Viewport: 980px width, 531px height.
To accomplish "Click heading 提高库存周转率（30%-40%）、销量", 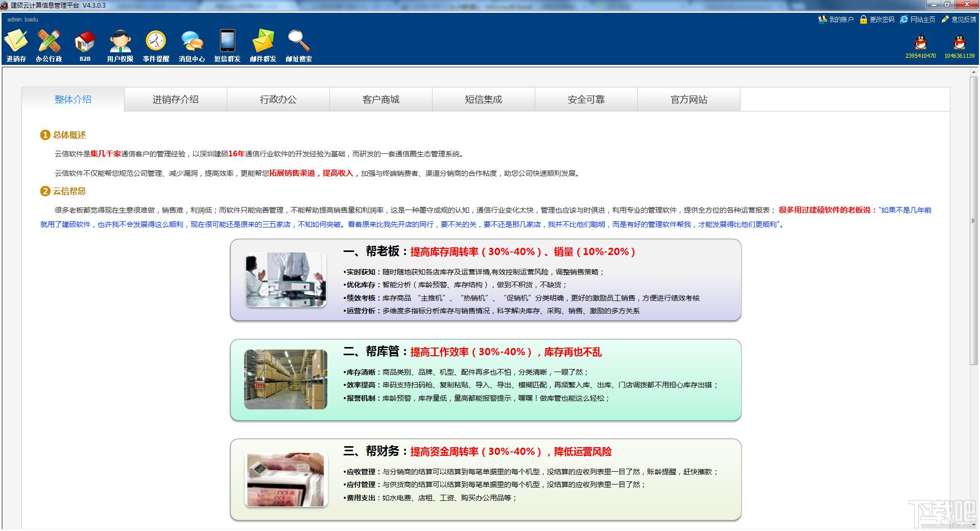I will pyautogui.click(x=522, y=251).
